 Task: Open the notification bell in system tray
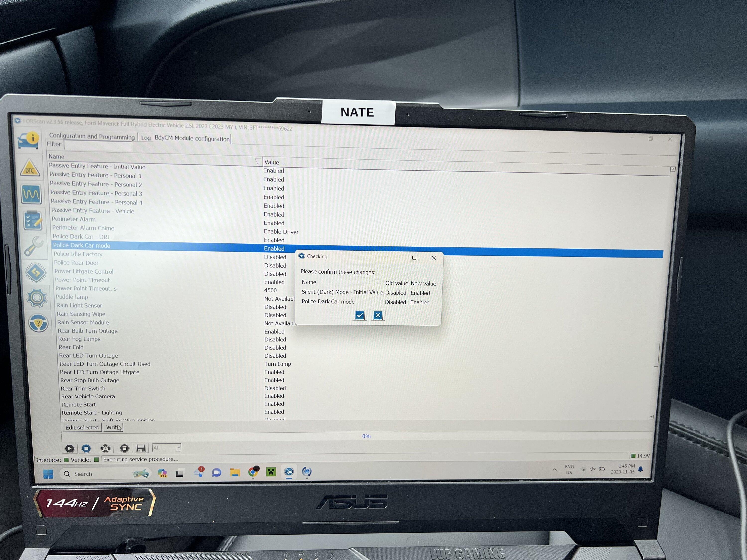tap(641, 469)
